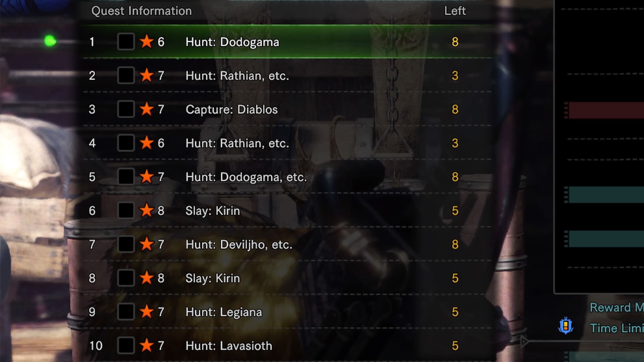Click the green cursor indicator dot
Viewport: 644px width, 362px height.
tap(50, 41)
